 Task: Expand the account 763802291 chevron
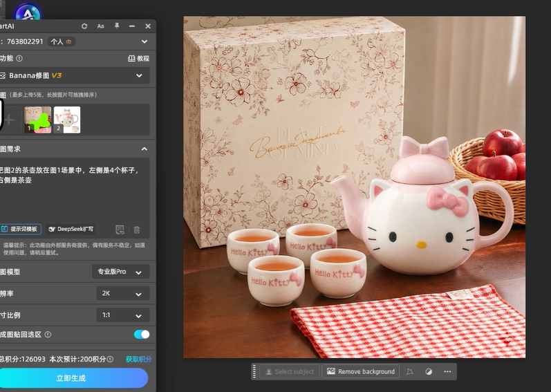click(x=144, y=41)
